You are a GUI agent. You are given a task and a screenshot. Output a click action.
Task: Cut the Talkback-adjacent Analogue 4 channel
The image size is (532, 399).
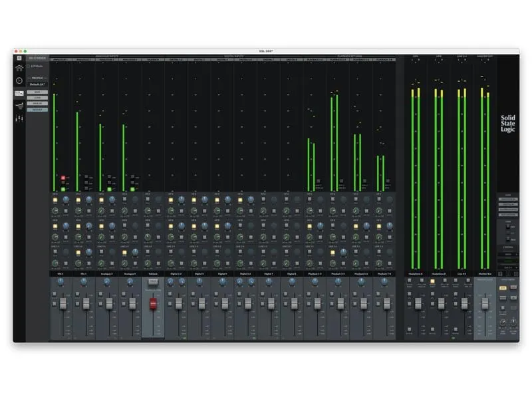tap(124, 304)
